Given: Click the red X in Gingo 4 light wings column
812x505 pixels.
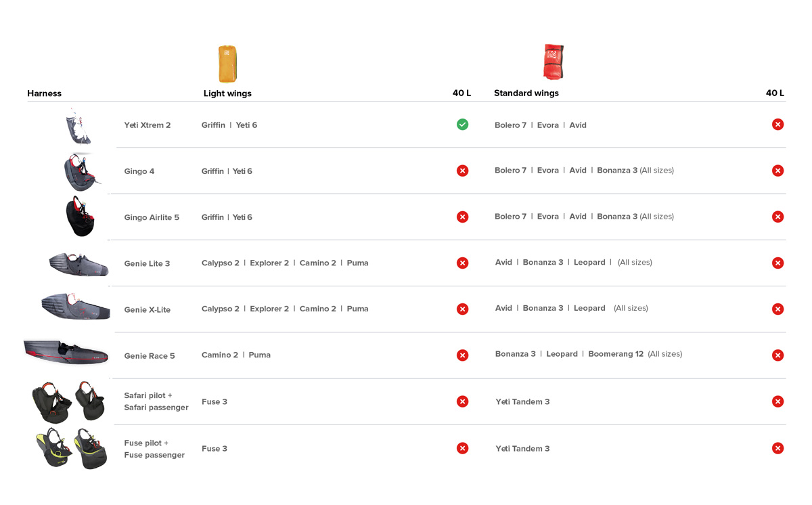Looking at the screenshot, I should click(x=462, y=171).
